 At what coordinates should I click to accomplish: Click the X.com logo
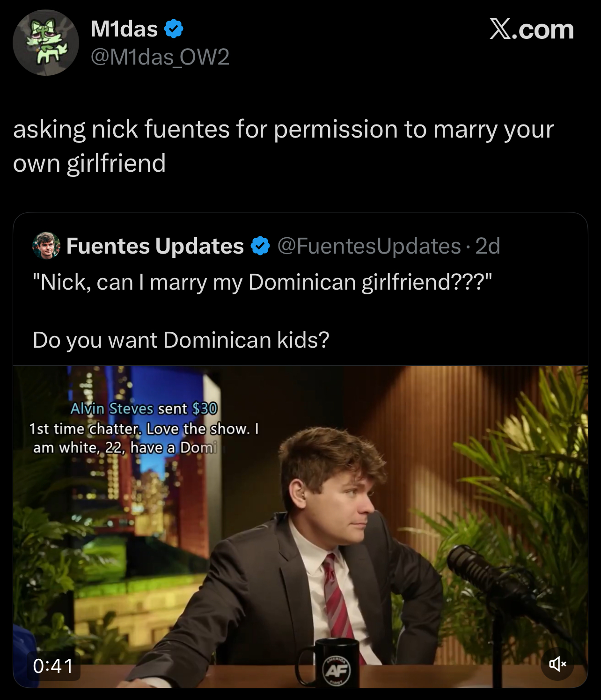(532, 29)
